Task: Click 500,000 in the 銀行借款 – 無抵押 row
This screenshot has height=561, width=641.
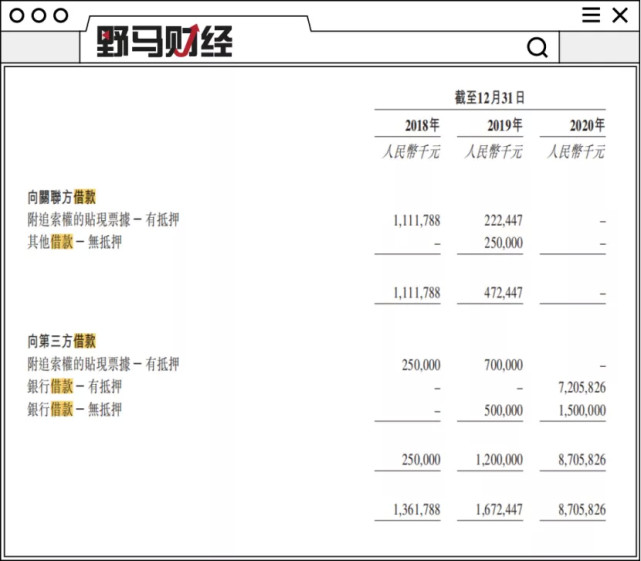Action: 503,410
